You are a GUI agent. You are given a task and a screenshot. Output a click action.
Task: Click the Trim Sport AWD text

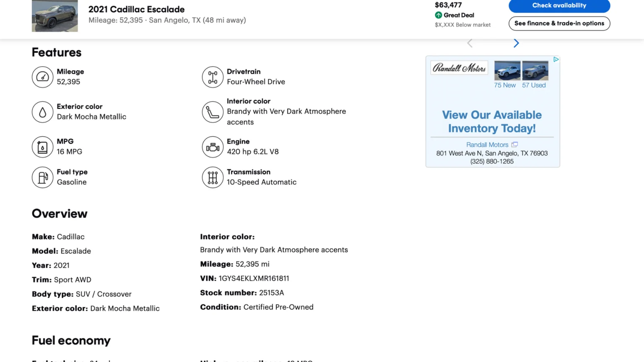coord(62,279)
